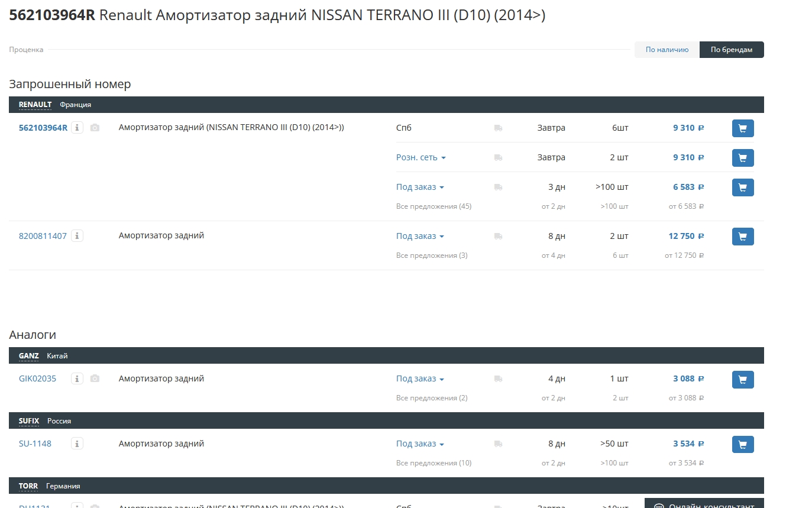Click Аналоги heading

33,335
